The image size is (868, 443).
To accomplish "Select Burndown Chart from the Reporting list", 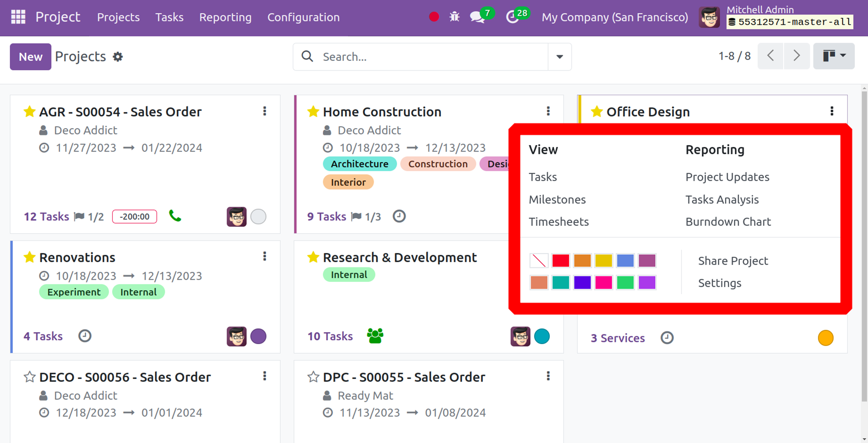I will pos(728,222).
